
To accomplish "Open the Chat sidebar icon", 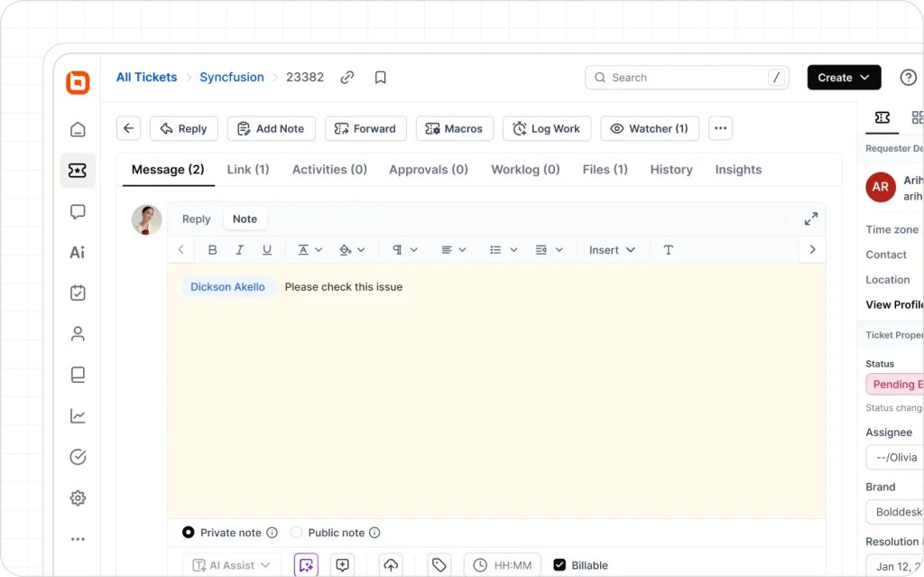I will (78, 211).
